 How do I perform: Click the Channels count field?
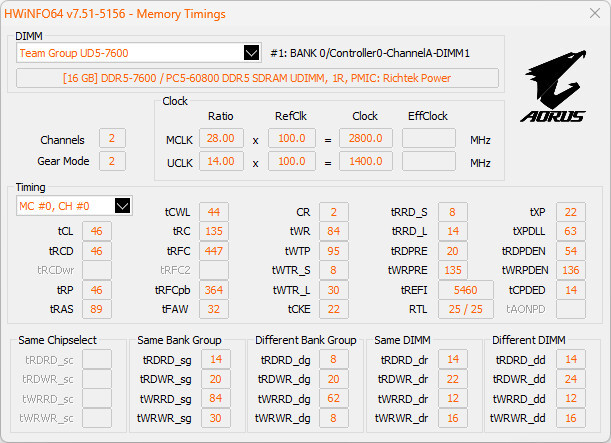pyautogui.click(x=112, y=138)
